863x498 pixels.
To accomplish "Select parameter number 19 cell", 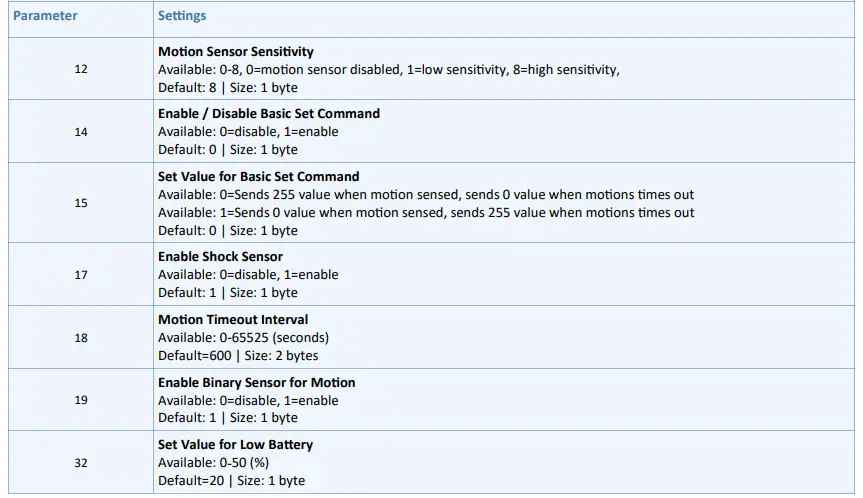I will 81,400.
